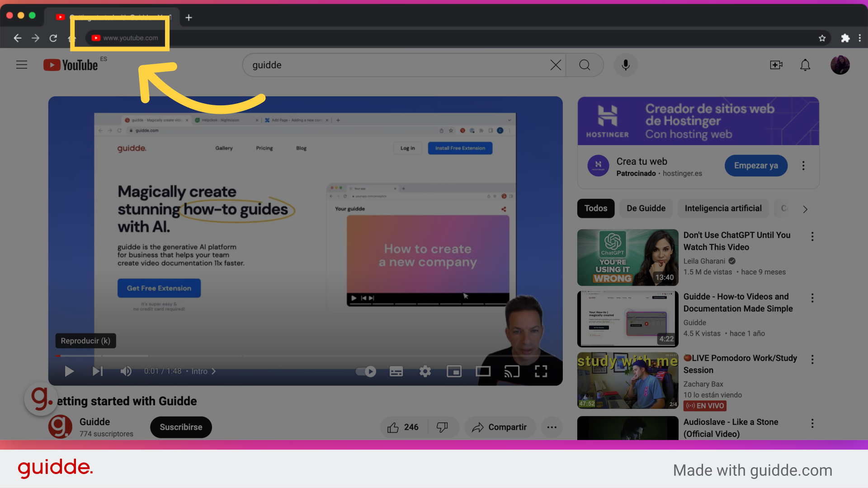The height and width of the screenshot is (488, 868).
Task: Open the browser extensions puzzle icon
Action: pyautogui.click(x=845, y=38)
